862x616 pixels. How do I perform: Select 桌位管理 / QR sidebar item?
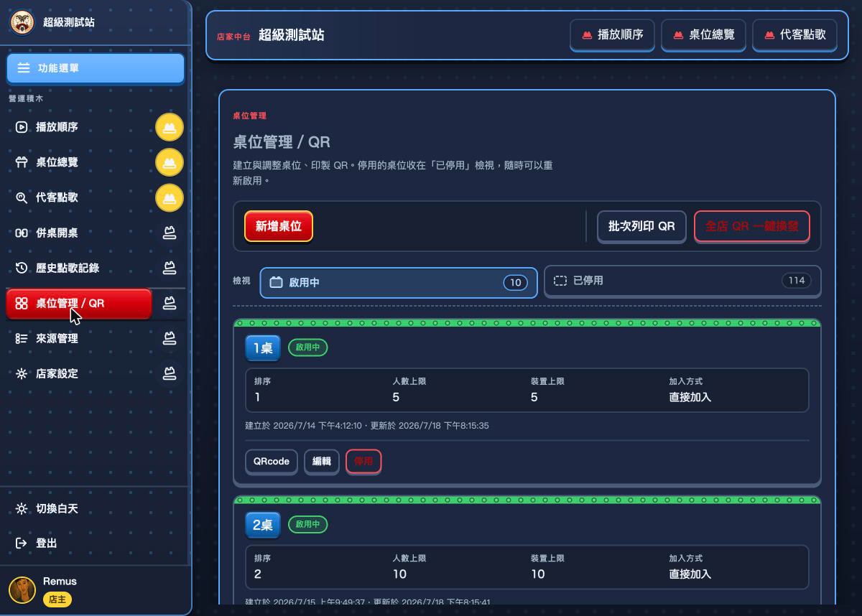pyautogui.click(x=79, y=303)
